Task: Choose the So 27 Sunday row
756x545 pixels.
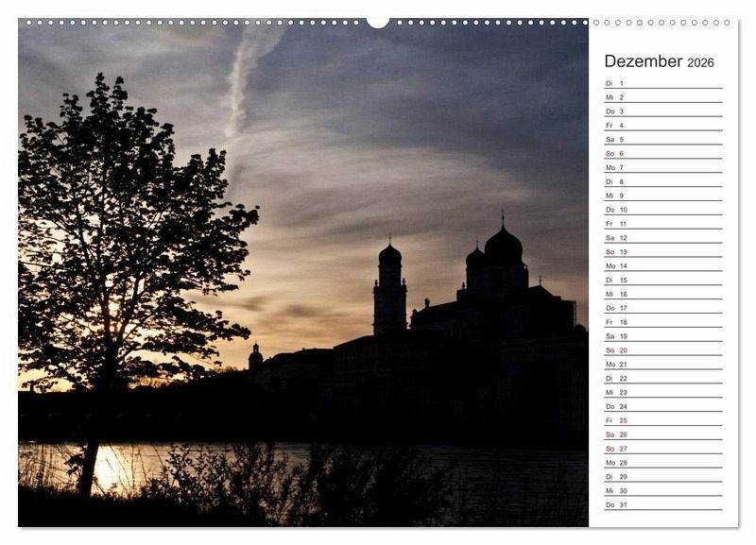Action: [x=662, y=449]
